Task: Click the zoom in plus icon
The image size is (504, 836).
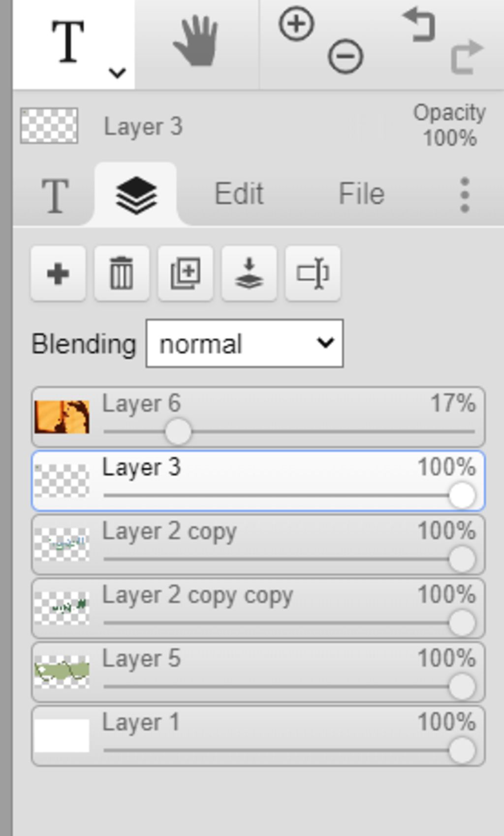Action: [296, 24]
